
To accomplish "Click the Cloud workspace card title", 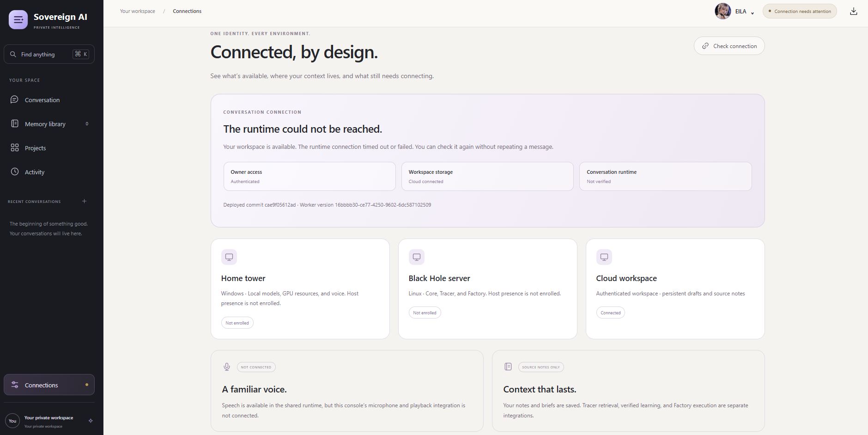I will pos(626,278).
